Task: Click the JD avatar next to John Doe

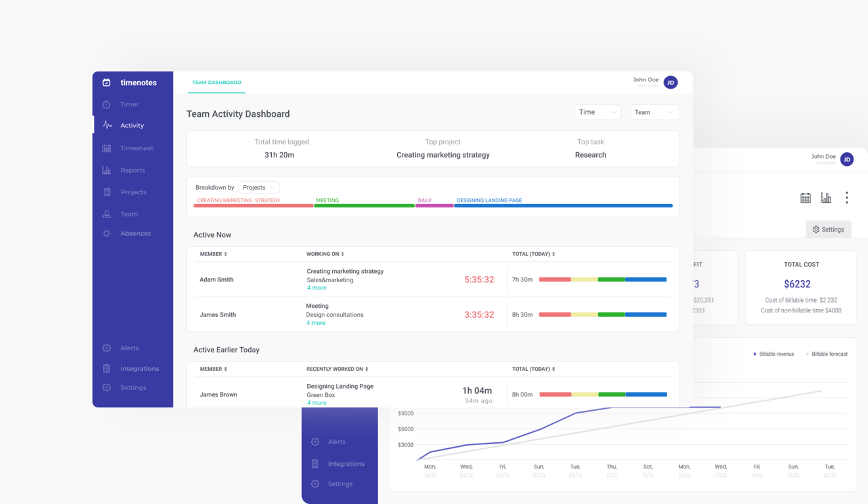Action: [670, 82]
